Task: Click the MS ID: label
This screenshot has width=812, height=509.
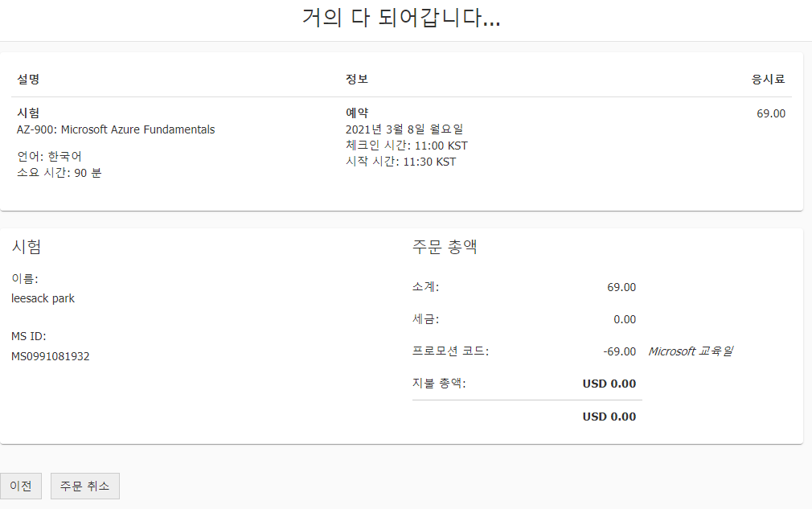Action: 28,336
